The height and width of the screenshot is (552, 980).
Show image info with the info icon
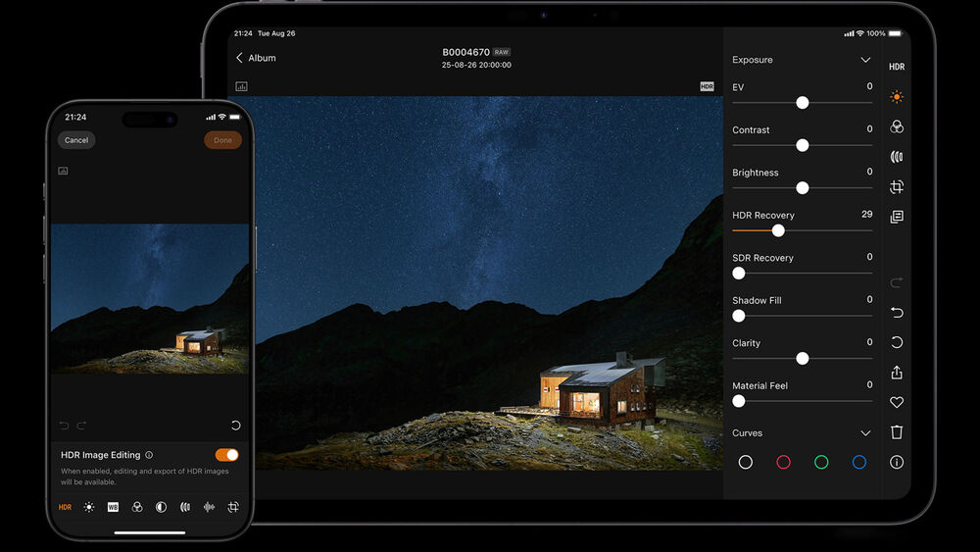pyautogui.click(x=897, y=462)
